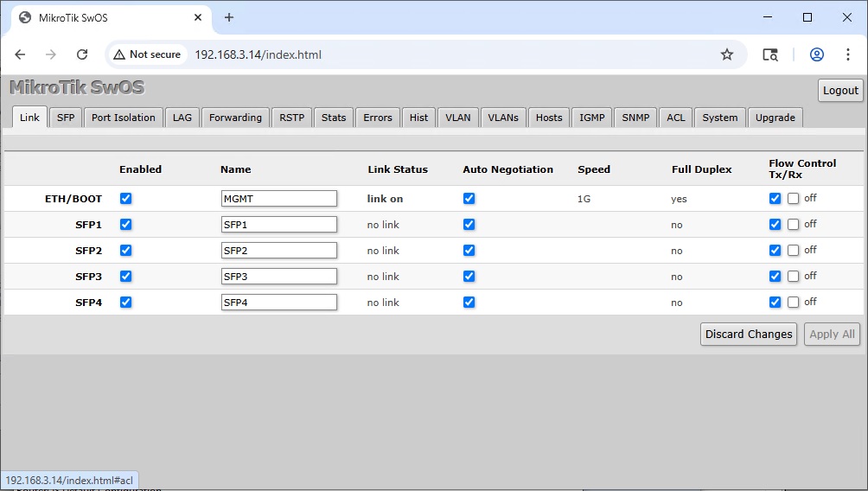Check SFP3 Flow Control Rx checkbox
This screenshot has width=868, height=491.
click(x=794, y=277)
